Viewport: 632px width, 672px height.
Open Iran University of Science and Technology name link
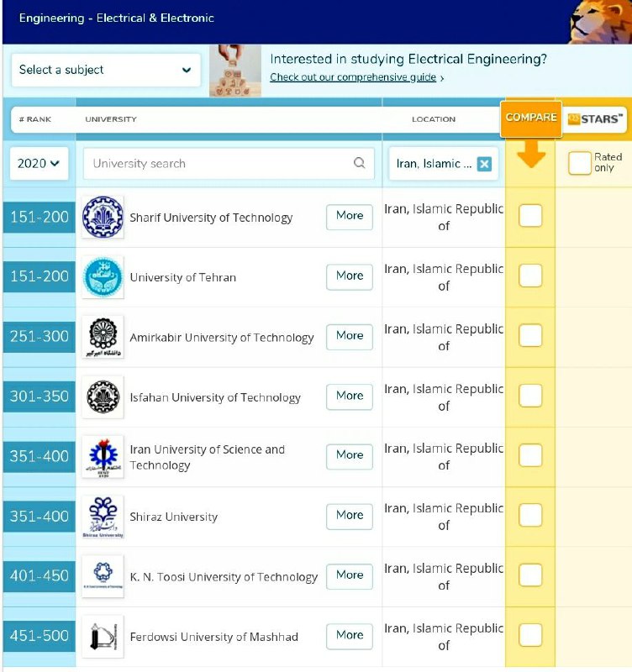tap(207, 457)
